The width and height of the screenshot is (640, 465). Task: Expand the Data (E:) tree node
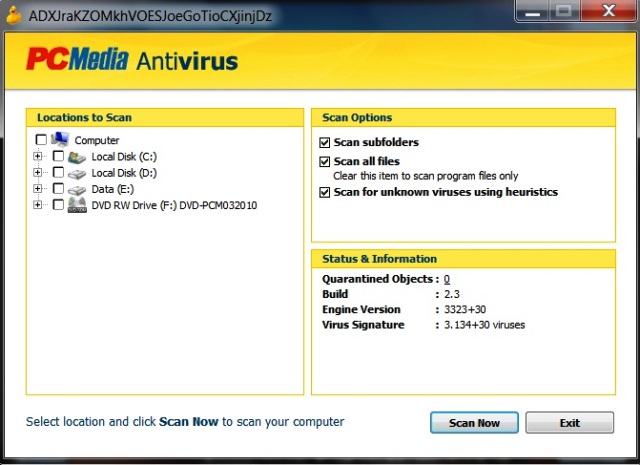coord(38,189)
